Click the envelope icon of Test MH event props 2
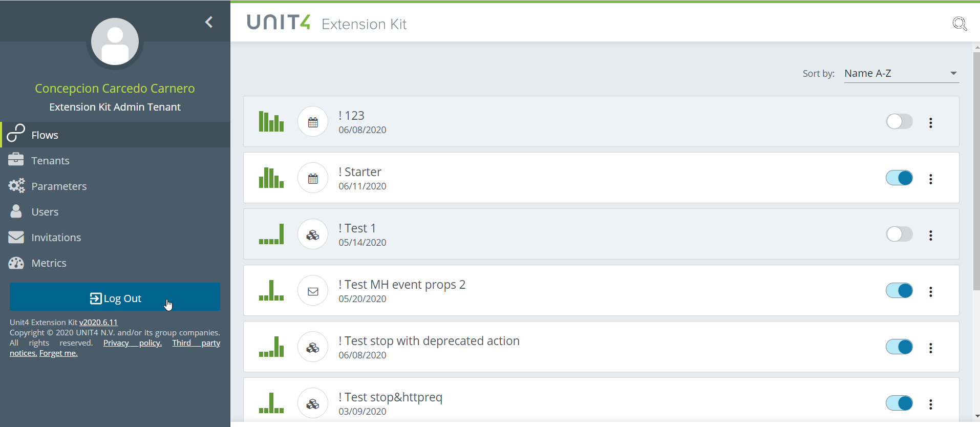The width and height of the screenshot is (980, 427). coord(313,291)
